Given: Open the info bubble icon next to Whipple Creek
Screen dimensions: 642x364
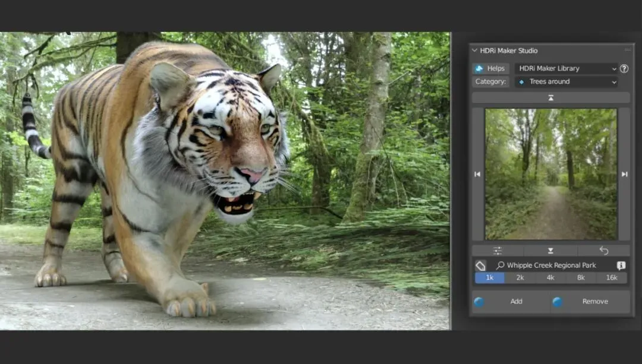Looking at the screenshot, I should 621,265.
